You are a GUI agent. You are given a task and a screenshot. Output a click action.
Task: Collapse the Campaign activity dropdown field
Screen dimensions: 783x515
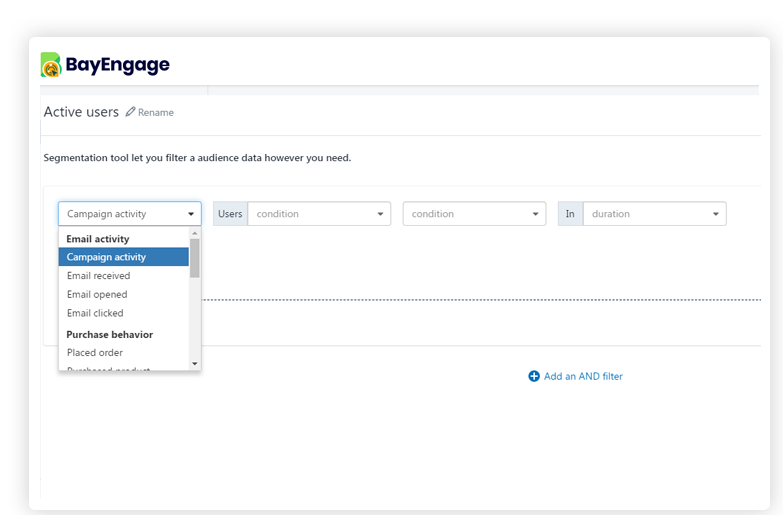(x=129, y=214)
